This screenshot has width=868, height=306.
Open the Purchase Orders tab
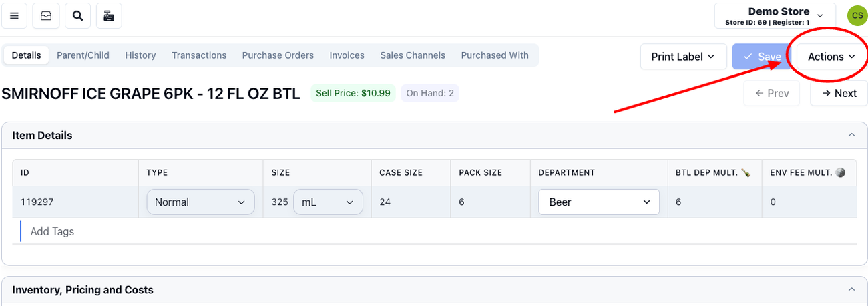(x=278, y=55)
